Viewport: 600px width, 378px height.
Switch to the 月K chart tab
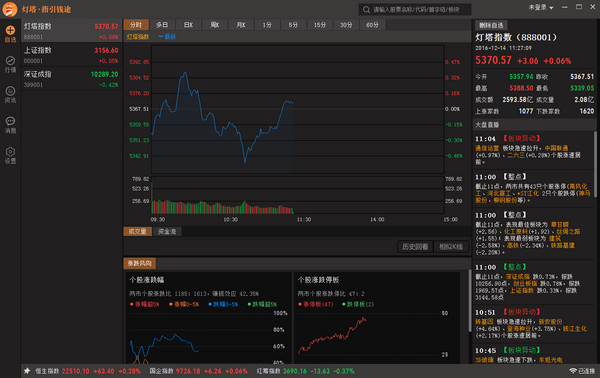(x=241, y=25)
